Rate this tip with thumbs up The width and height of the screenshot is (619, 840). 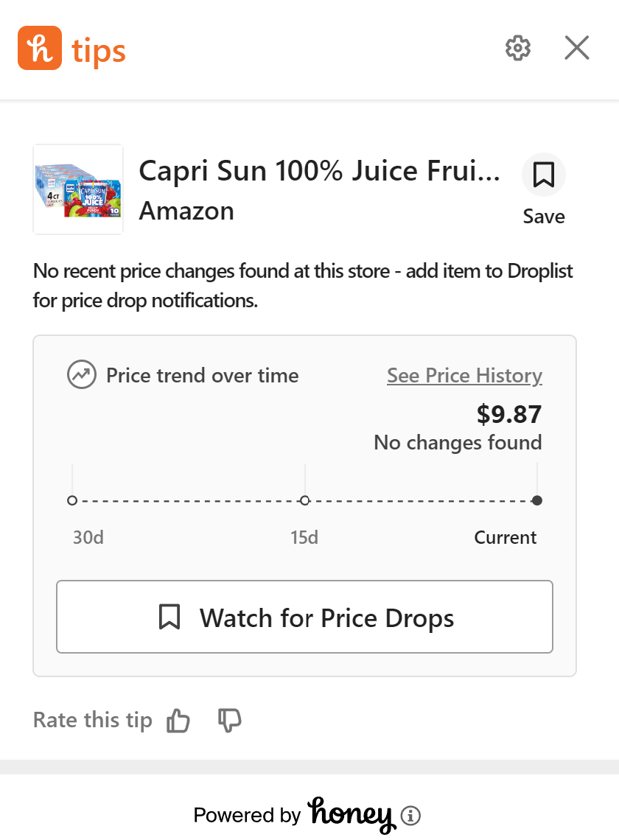coord(178,720)
